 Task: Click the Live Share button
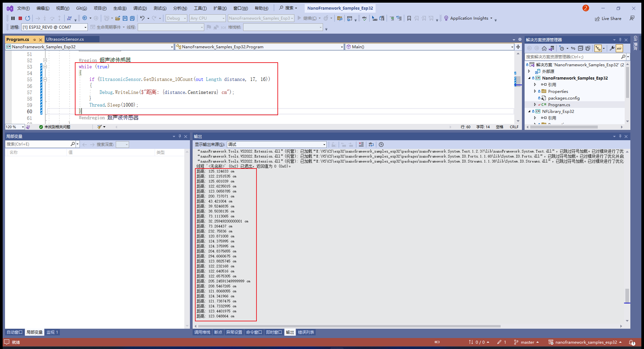[608, 19]
